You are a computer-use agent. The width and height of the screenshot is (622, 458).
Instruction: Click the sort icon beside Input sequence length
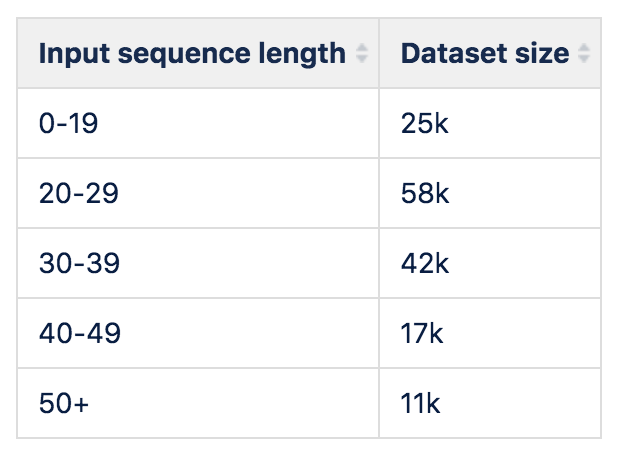point(361,53)
